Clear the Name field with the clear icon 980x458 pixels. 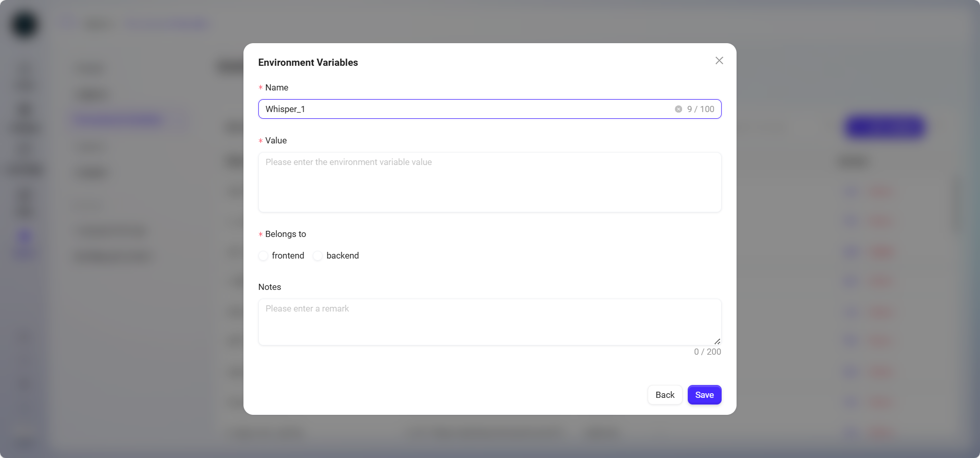(x=678, y=109)
